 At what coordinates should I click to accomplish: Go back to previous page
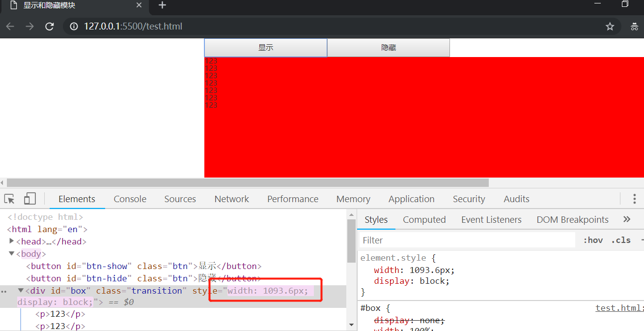click(10, 26)
